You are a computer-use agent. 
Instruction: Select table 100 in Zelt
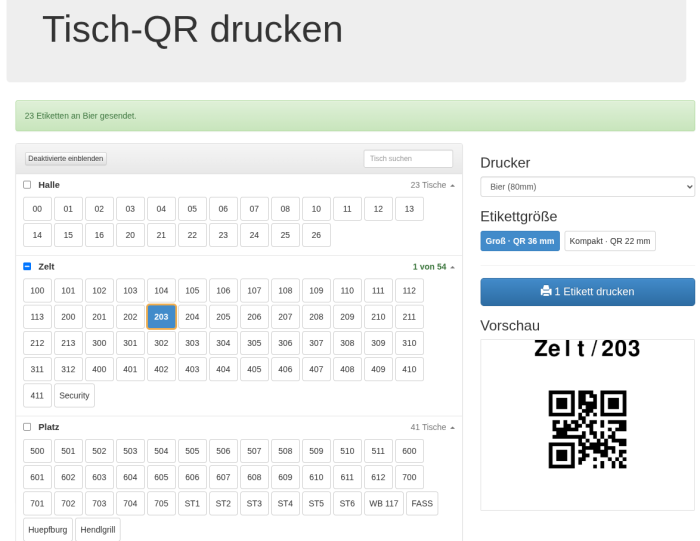tap(38, 291)
